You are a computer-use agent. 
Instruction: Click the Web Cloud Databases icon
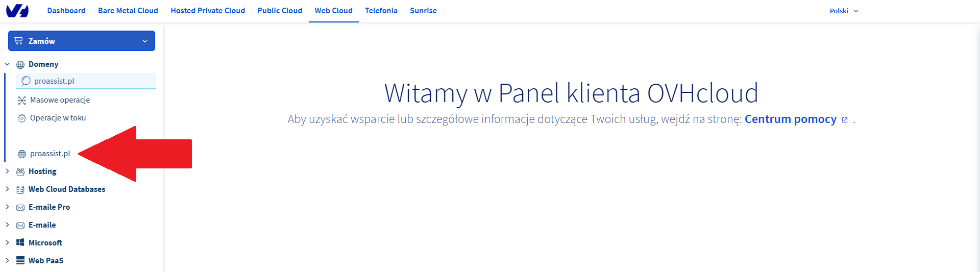point(20,189)
